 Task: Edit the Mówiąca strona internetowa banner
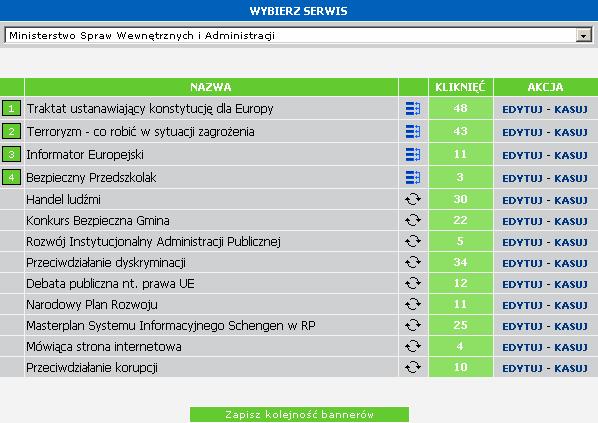pos(522,347)
